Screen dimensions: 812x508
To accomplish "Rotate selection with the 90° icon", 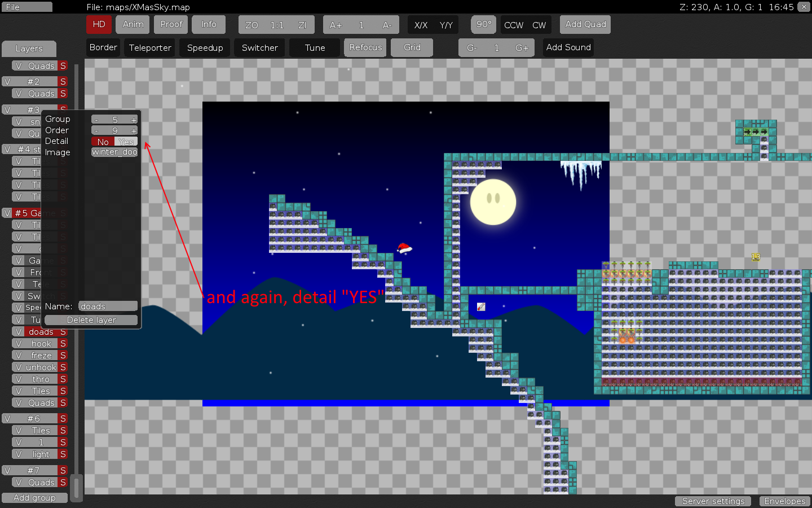I will [483, 24].
